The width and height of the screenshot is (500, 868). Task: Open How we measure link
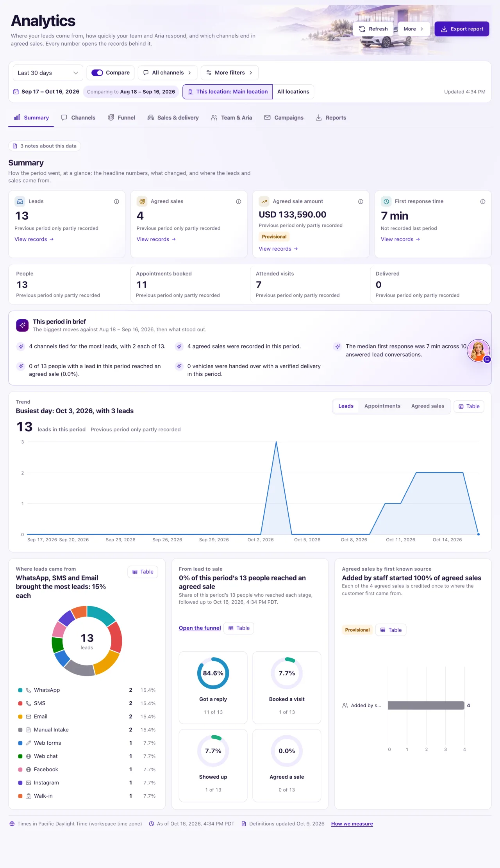[x=352, y=824]
